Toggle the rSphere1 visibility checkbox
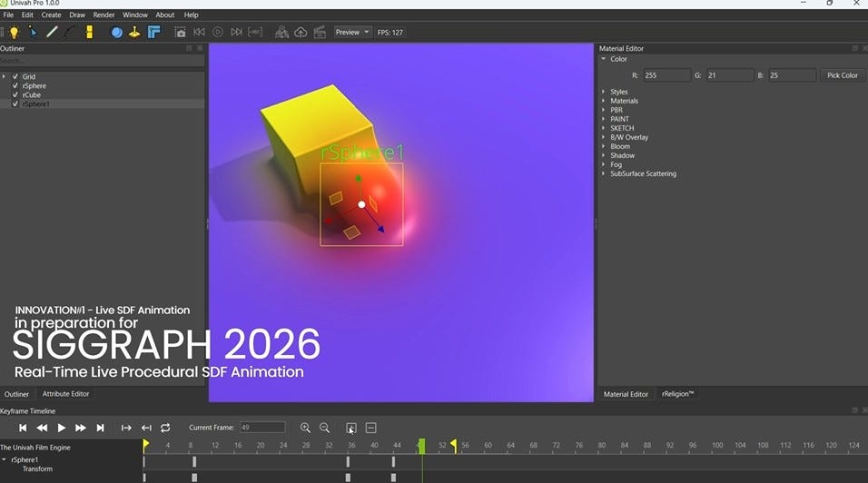 [15, 103]
